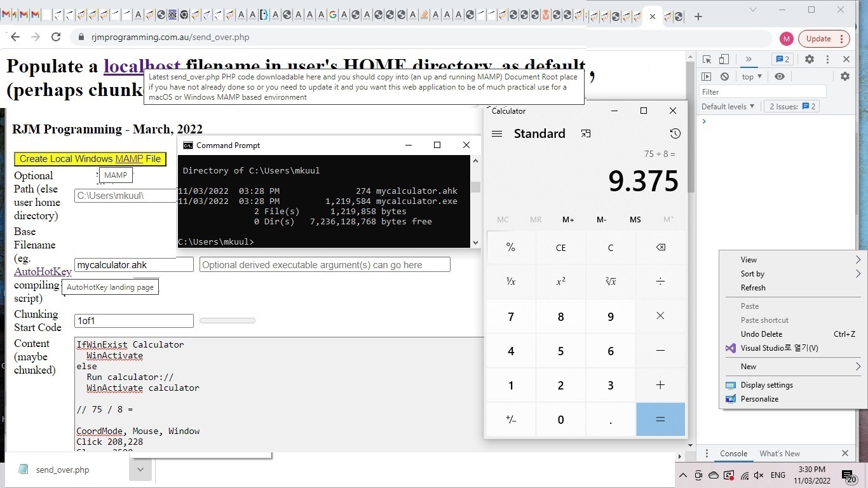This screenshot has height=488, width=868.
Task: Click muted volume tray icon
Action: point(759,475)
